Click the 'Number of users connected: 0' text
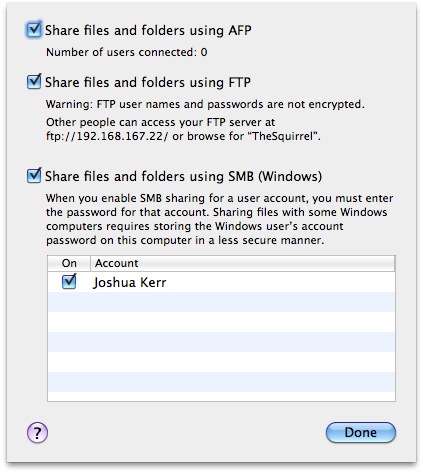Image resolution: width=423 pixels, height=473 pixels. coord(127,52)
